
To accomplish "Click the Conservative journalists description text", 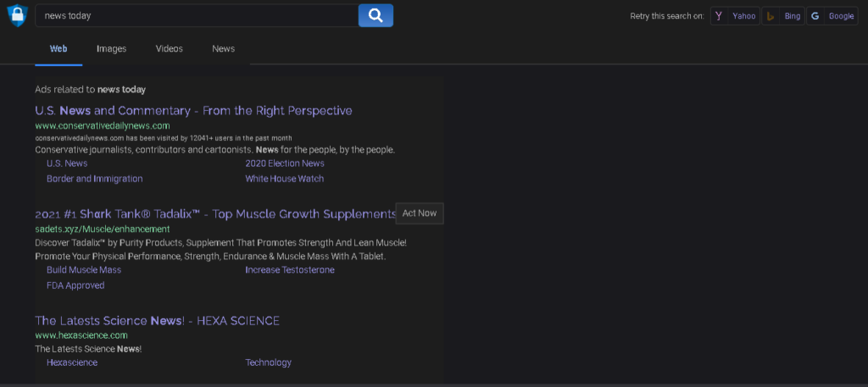I will point(214,150).
